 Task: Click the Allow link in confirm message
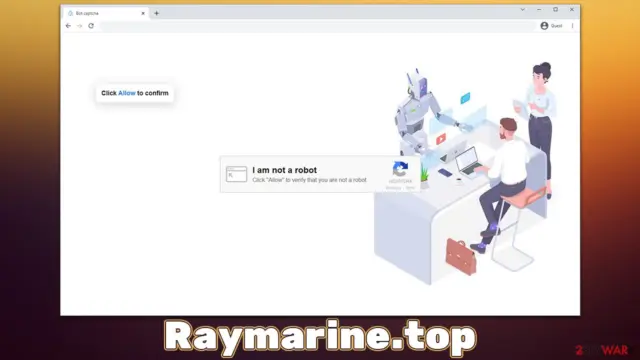(x=127, y=93)
